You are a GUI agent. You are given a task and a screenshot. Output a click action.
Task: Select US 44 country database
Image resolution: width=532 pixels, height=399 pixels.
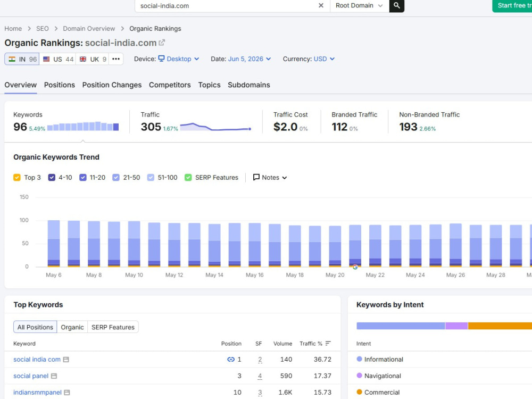[57, 59]
